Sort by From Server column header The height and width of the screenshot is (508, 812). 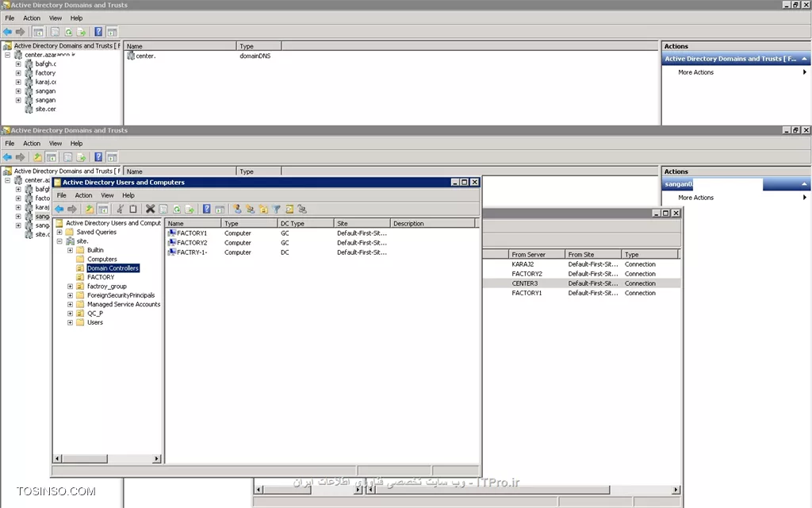tap(537, 255)
